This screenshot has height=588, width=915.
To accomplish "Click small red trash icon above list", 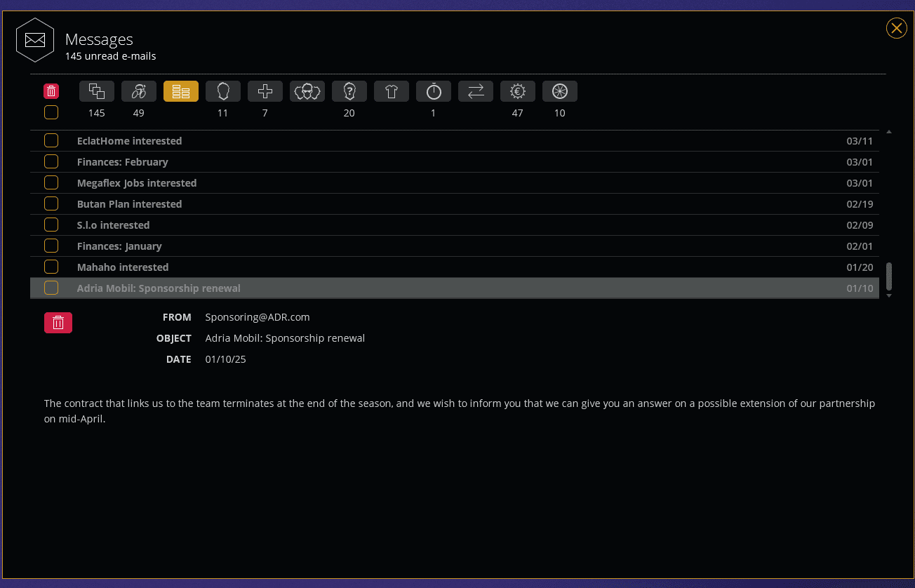I will click(51, 91).
